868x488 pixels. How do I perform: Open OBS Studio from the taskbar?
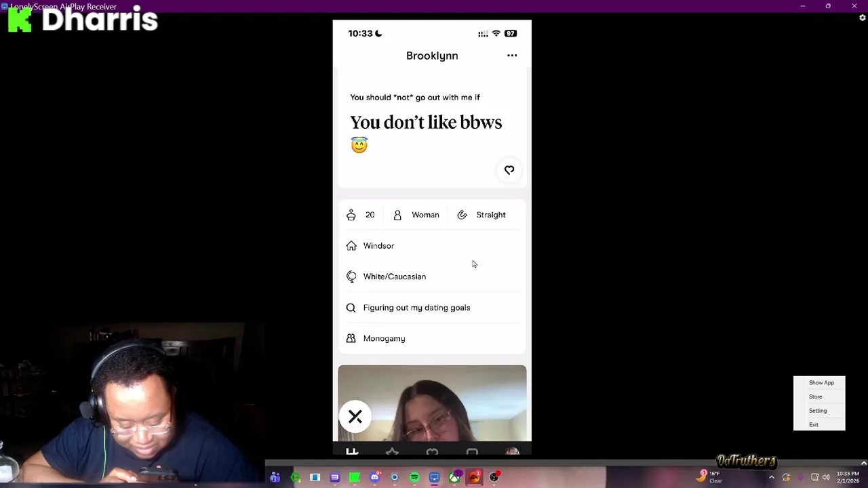click(x=494, y=477)
